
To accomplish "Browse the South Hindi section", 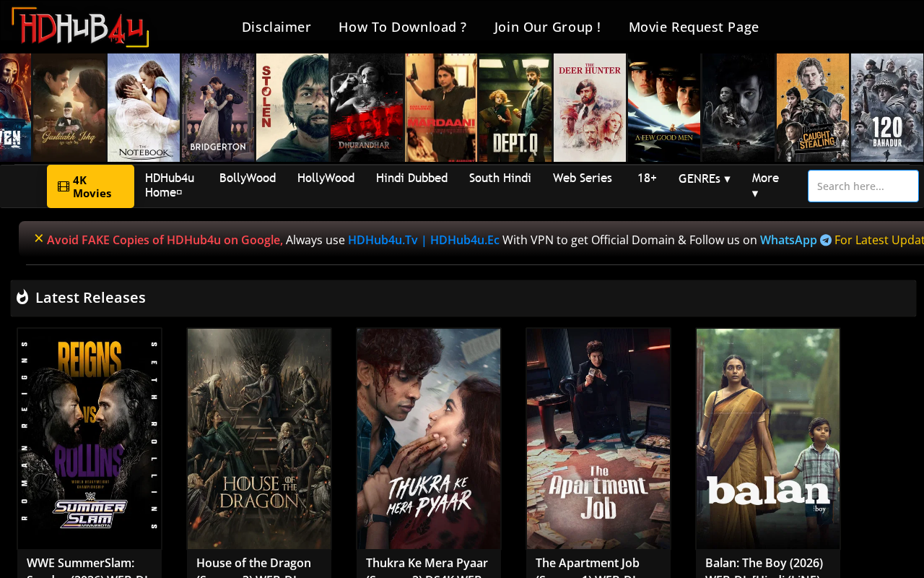I will tap(500, 178).
